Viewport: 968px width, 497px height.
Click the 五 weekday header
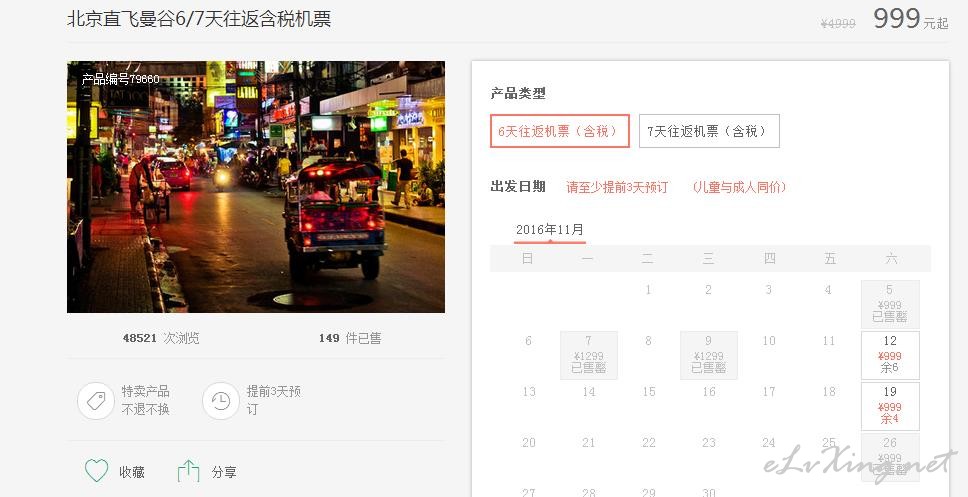pos(830,259)
